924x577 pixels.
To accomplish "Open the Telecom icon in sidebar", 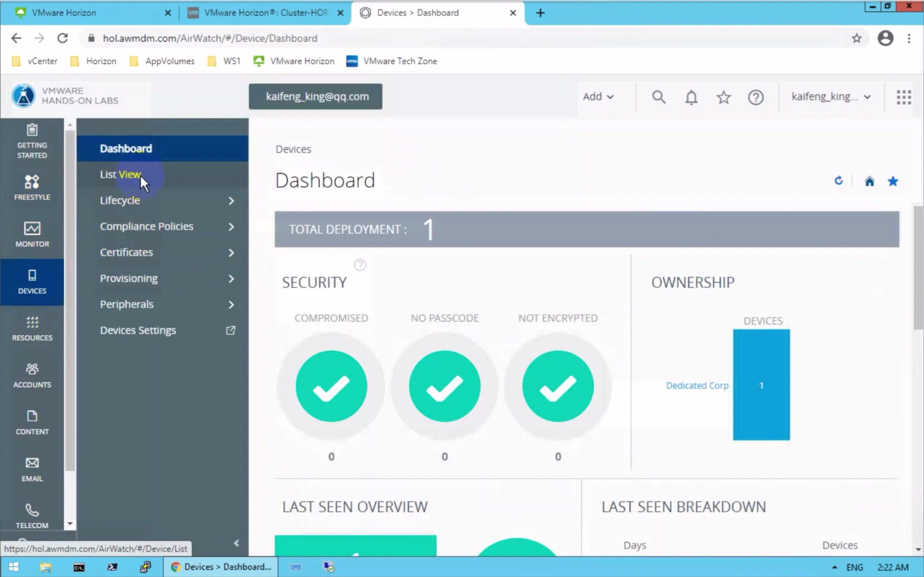I will pyautogui.click(x=32, y=515).
